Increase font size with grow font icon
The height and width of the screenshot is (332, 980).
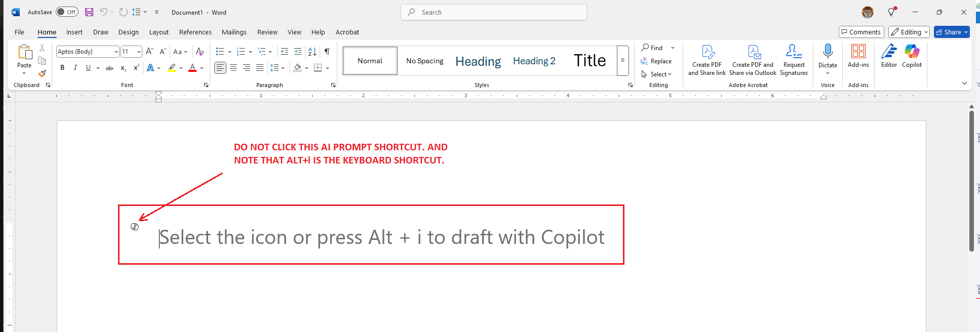click(x=149, y=52)
